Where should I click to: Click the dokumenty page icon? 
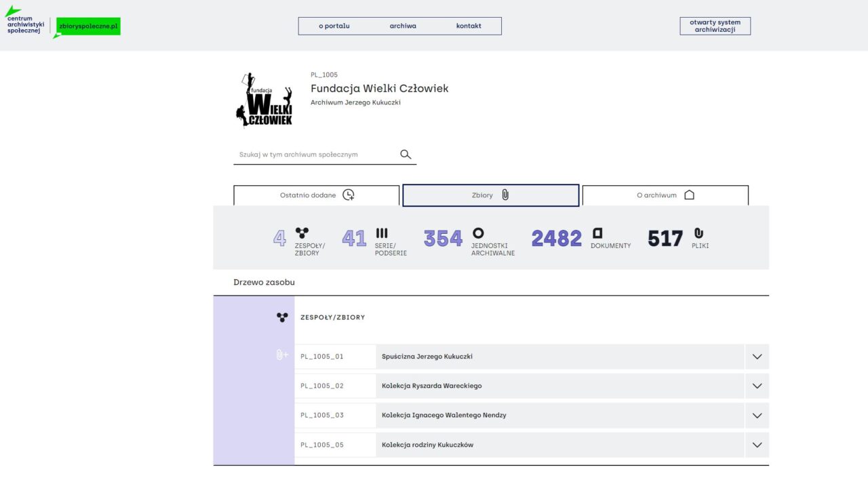point(597,233)
